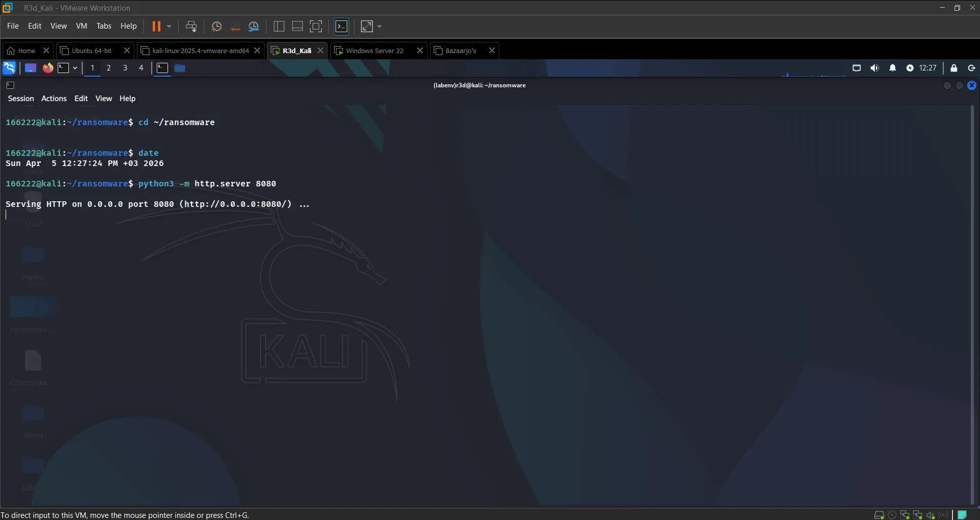The image size is (980, 520).
Task: Toggle the VMware library sidebar
Action: click(279, 26)
